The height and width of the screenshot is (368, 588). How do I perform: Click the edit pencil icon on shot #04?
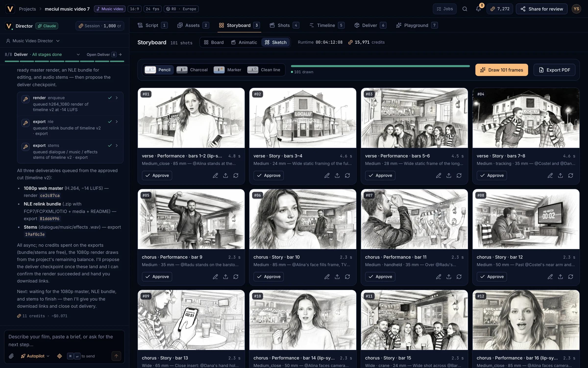click(x=550, y=175)
